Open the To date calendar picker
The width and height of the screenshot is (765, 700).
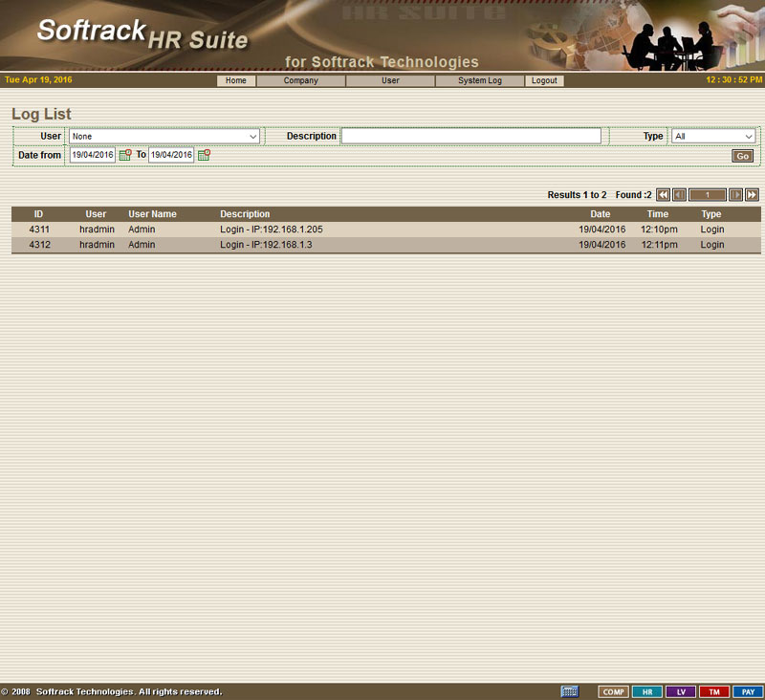204,155
